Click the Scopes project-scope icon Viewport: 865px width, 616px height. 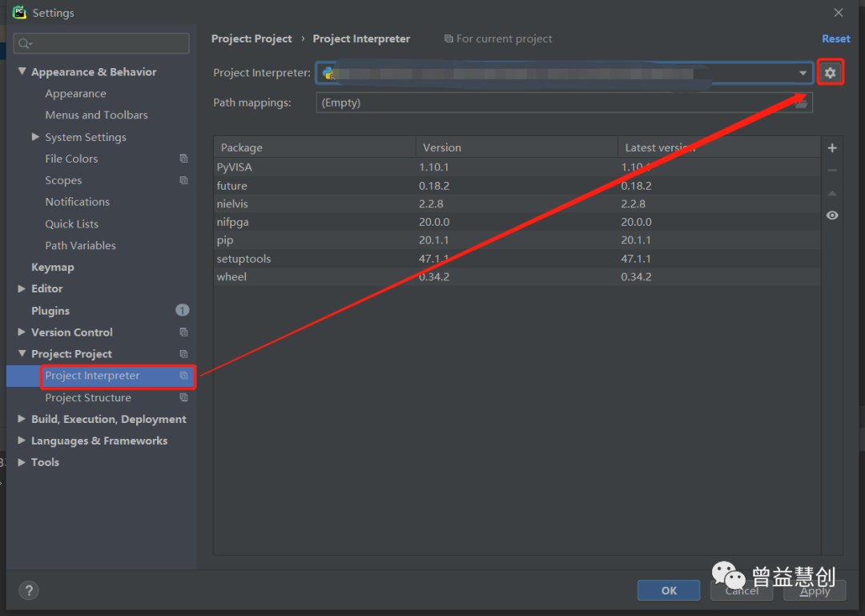(x=183, y=180)
